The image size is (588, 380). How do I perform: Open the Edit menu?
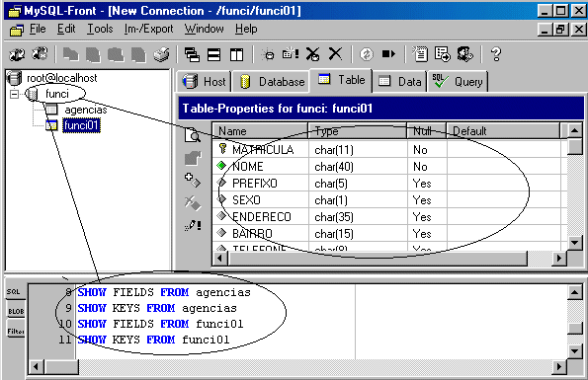pyautogui.click(x=66, y=29)
